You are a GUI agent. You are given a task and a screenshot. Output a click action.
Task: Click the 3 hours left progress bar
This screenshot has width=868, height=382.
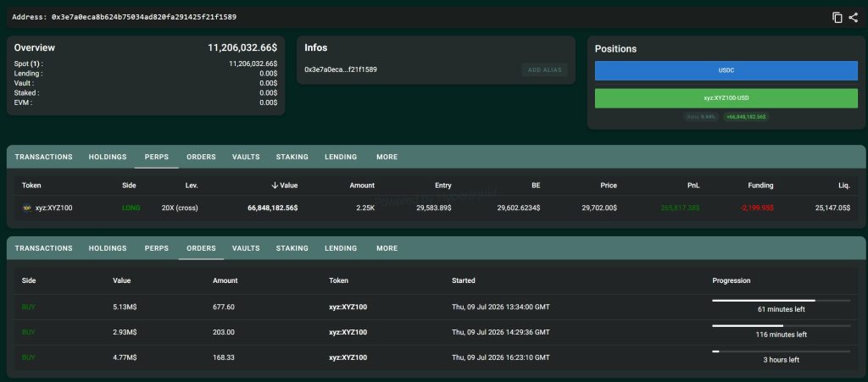781,351
